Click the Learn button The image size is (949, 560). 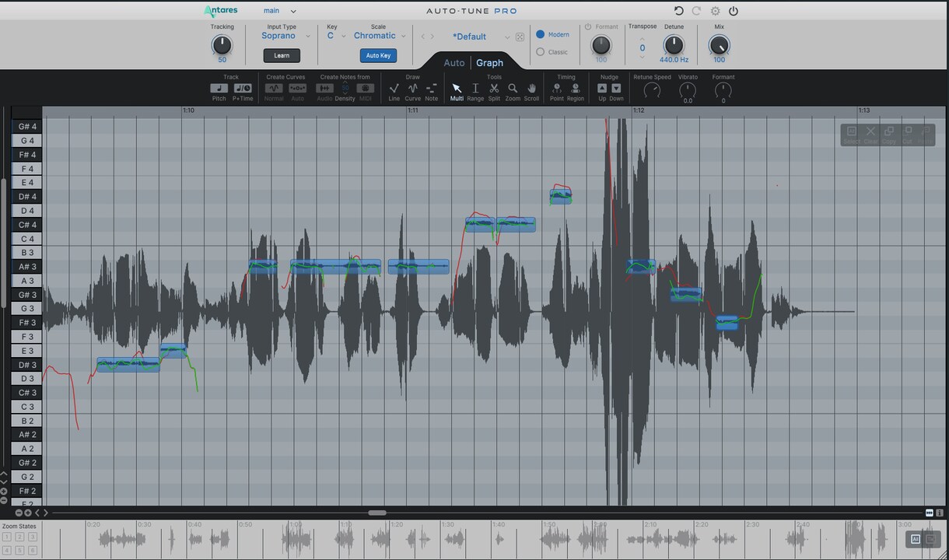(282, 55)
